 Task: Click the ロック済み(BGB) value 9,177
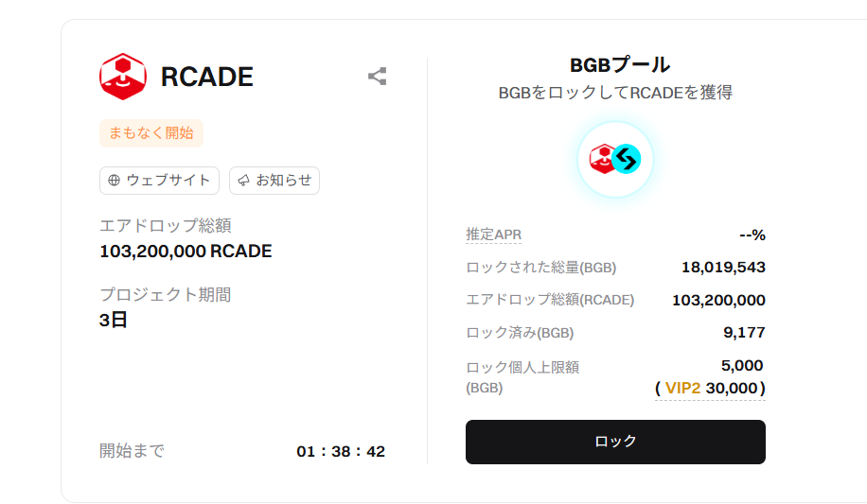tap(744, 333)
